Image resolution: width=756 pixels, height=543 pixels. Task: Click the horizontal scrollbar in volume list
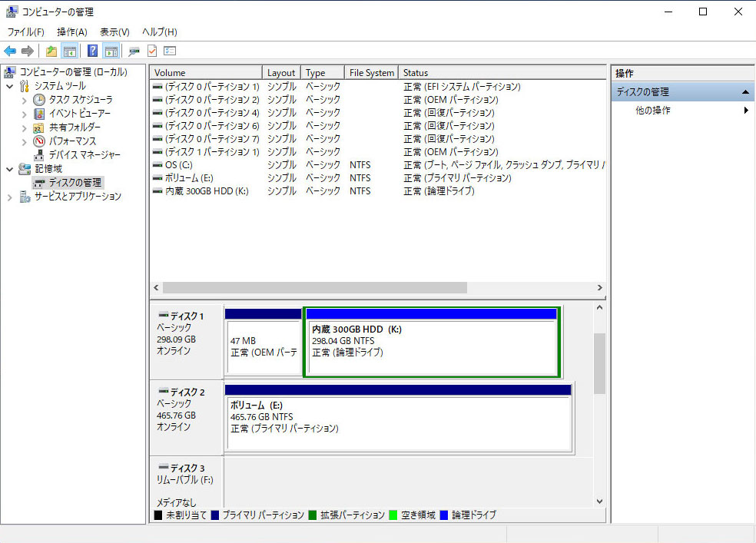(315, 287)
